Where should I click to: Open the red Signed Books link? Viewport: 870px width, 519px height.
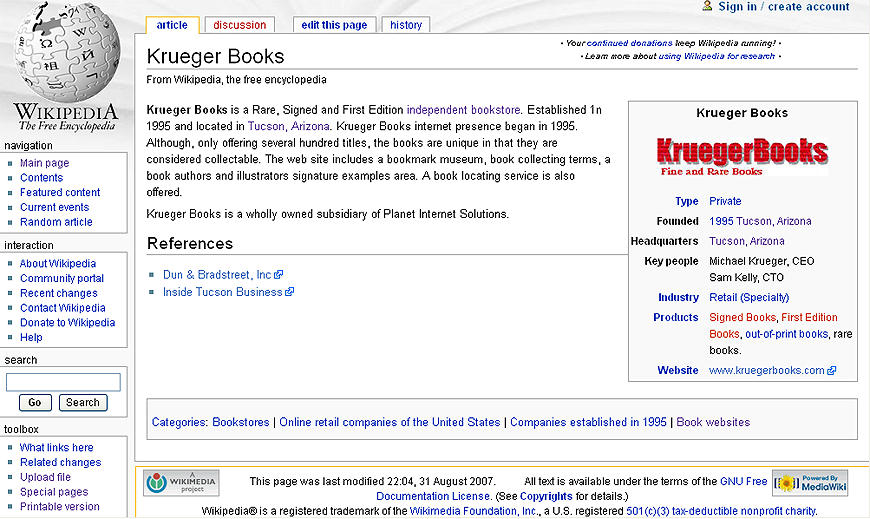(x=742, y=317)
